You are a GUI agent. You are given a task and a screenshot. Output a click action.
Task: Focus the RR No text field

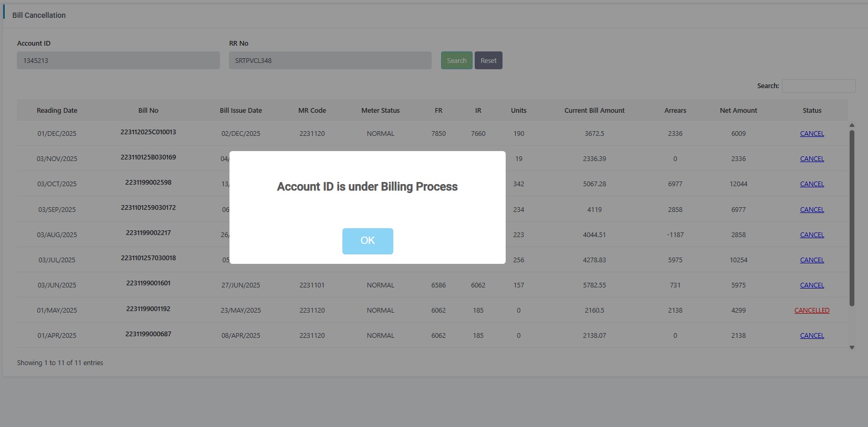330,60
